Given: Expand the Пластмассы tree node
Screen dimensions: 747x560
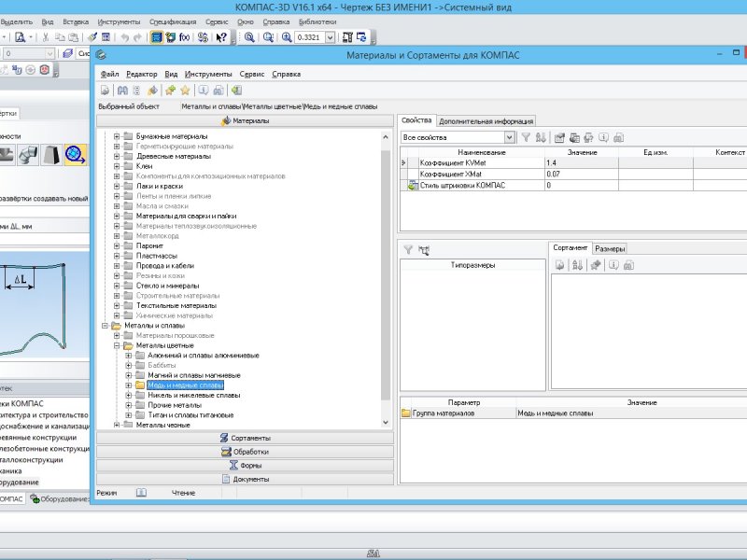Looking at the screenshot, I should 117,256.
